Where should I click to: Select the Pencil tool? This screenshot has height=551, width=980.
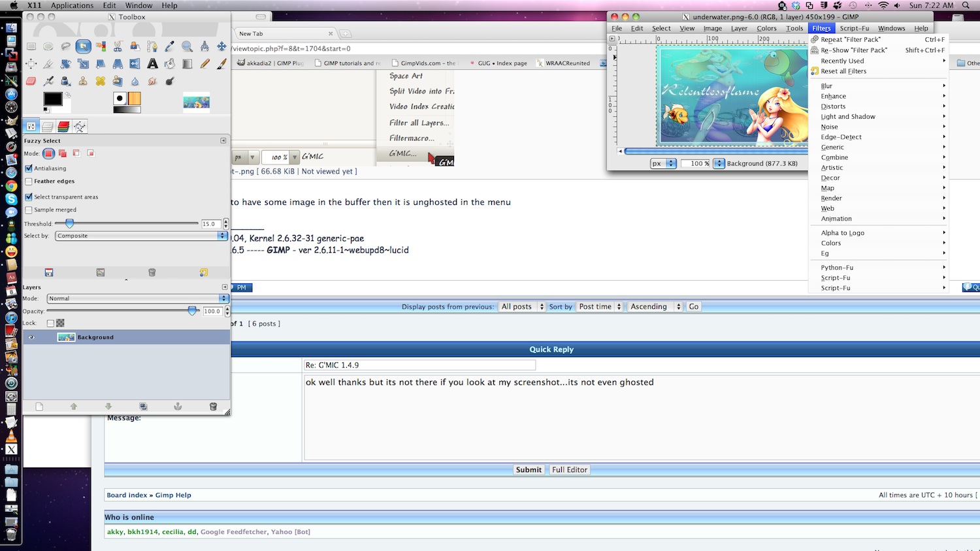click(204, 64)
